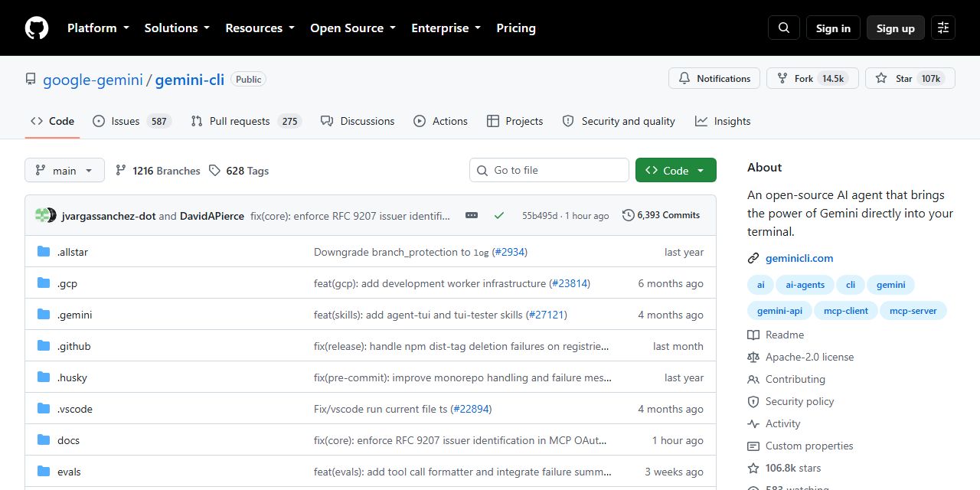Expand the Solutions menu
Screen dimensions: 980x490
coord(178,28)
